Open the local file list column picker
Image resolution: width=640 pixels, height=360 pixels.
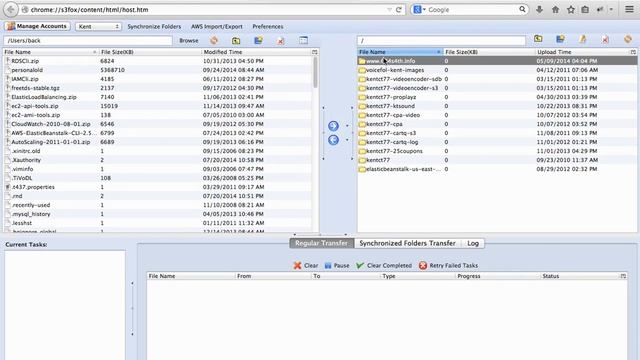click(314, 52)
